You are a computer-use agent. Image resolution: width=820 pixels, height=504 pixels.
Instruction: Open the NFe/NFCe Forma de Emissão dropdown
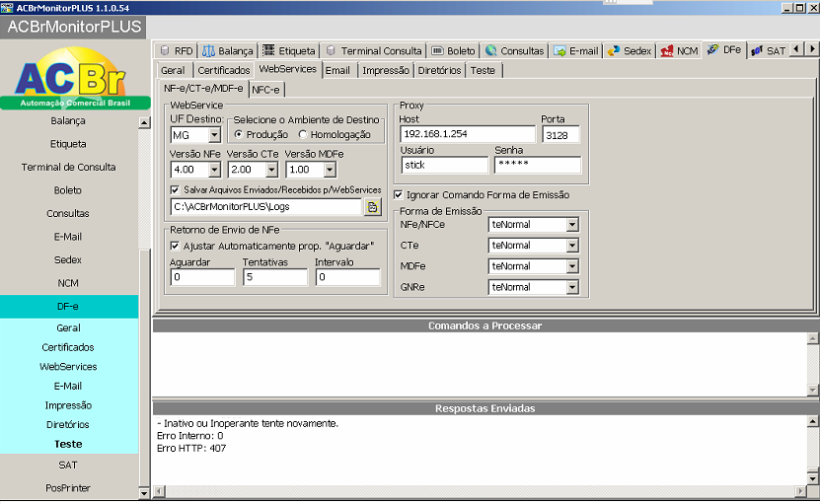point(572,225)
